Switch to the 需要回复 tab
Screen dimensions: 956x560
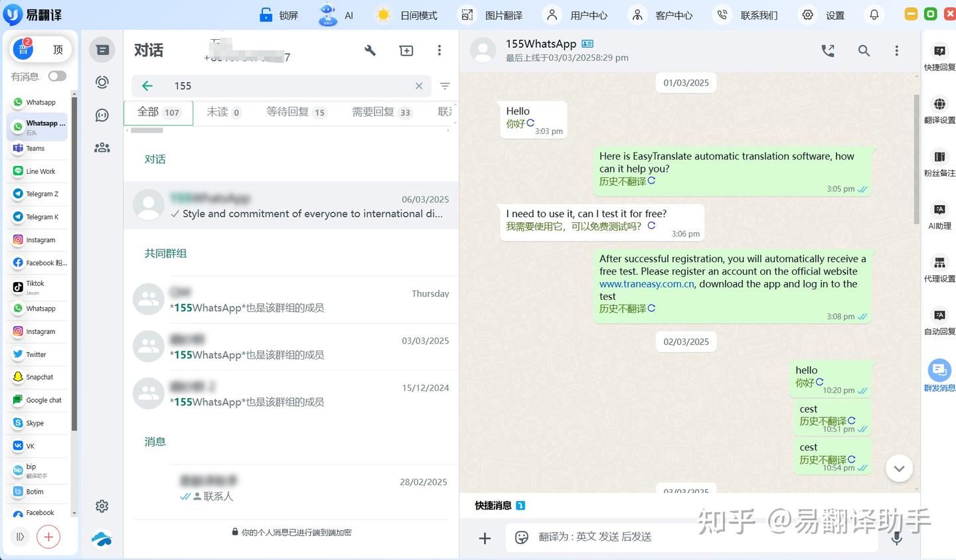[x=380, y=112]
